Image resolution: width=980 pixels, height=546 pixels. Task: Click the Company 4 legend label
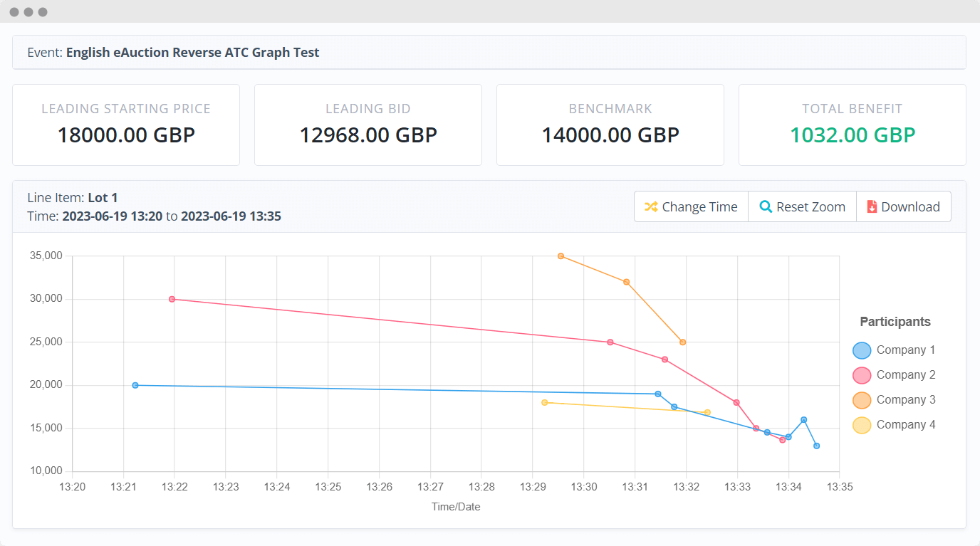[x=906, y=425]
